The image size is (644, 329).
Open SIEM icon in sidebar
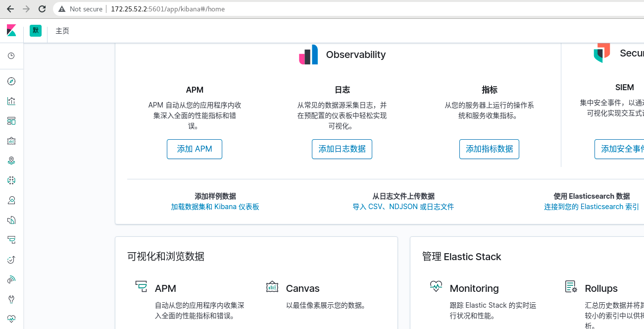coord(11,279)
